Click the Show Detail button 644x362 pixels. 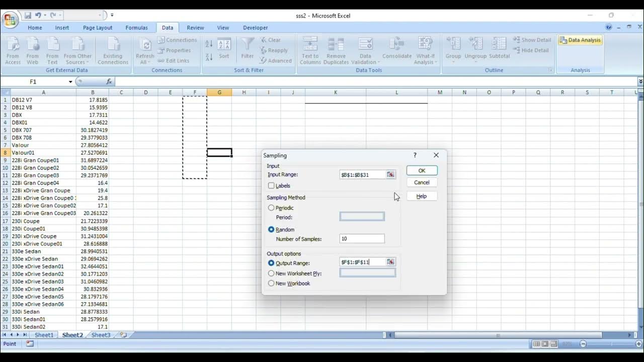tap(532, 40)
